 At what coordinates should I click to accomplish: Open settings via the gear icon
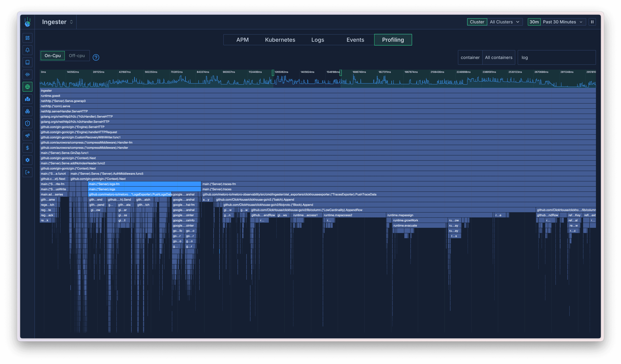point(27,160)
